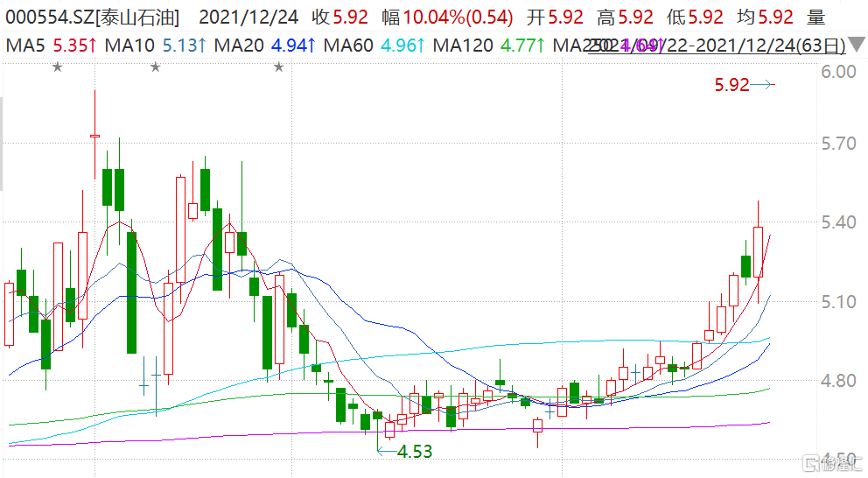Viewport: 868px width, 478px height.
Task: Click the final red candlestick near 5.40
Action: point(758,252)
